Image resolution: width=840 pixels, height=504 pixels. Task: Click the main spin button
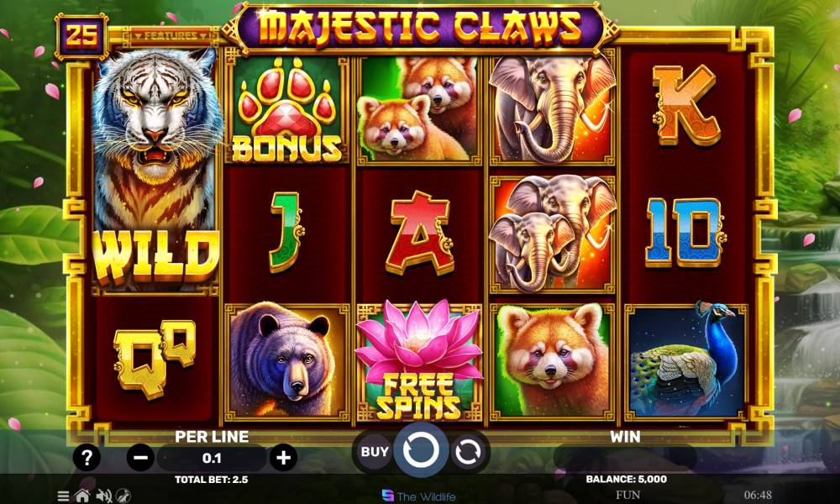point(421,450)
